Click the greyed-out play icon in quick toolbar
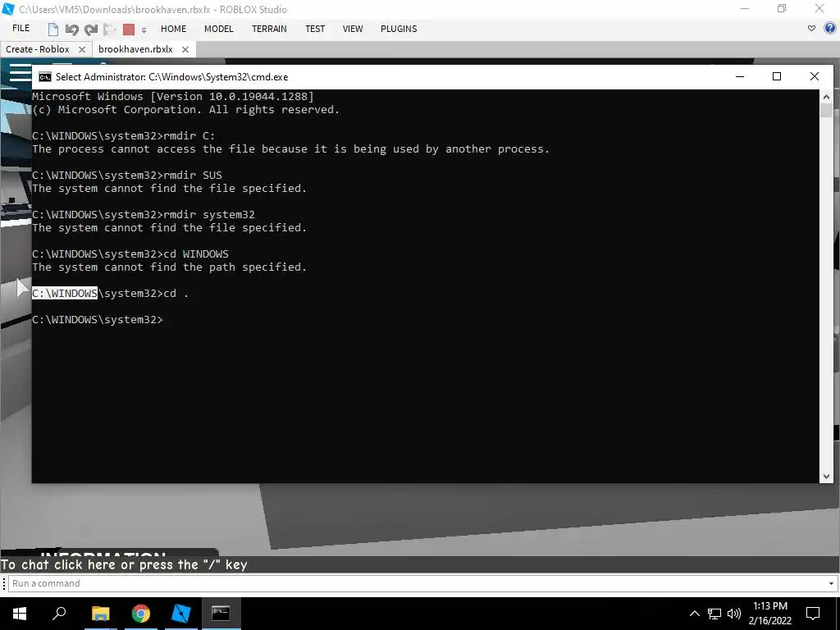840x630 pixels. click(110, 29)
